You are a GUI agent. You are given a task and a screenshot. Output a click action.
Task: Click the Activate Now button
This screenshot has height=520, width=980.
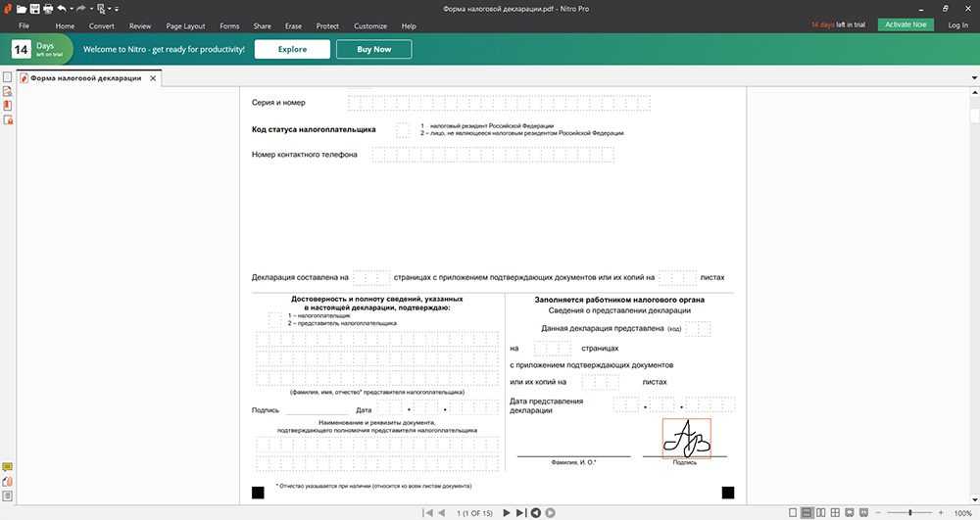coord(906,24)
